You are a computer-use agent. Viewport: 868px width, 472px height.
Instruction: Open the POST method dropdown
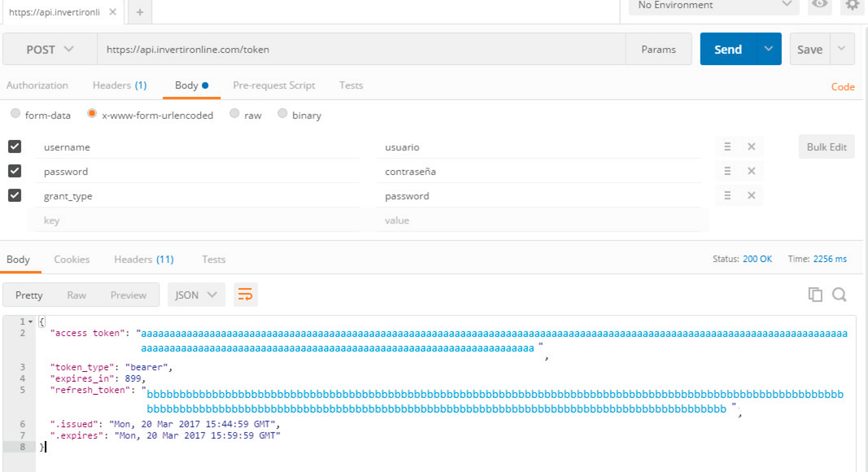(50, 50)
